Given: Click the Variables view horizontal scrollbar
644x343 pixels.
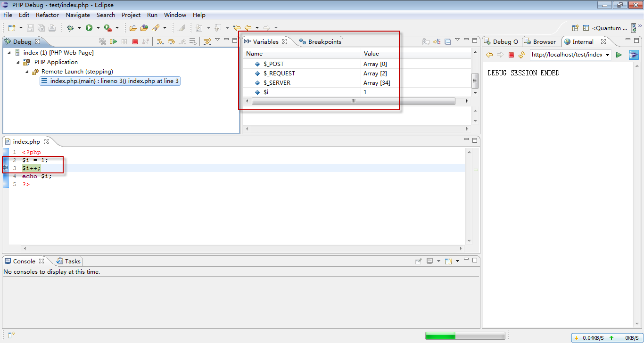Looking at the screenshot, I should [353, 101].
